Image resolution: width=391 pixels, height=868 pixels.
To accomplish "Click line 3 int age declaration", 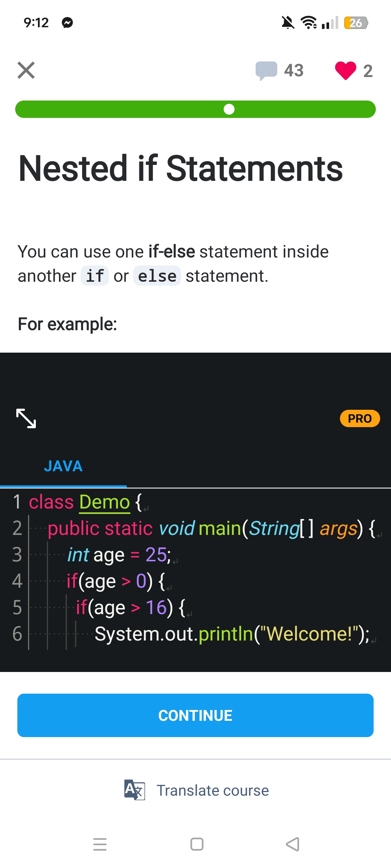I will [x=119, y=555].
